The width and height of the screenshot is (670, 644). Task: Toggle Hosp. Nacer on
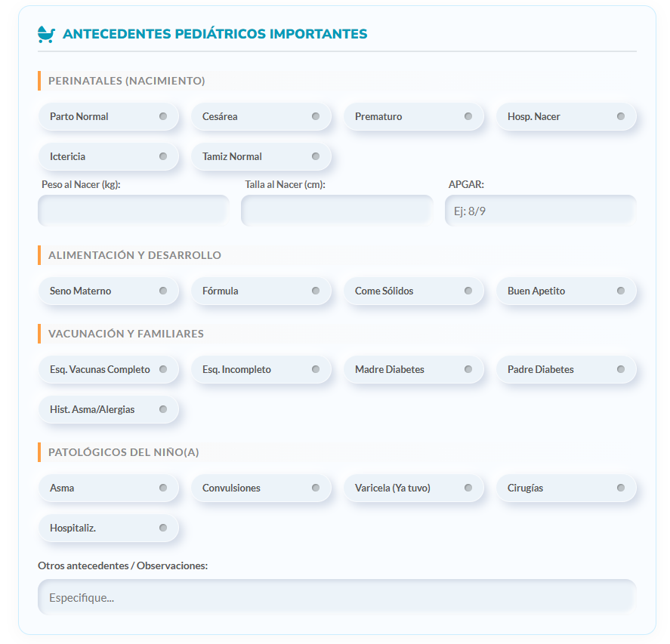click(x=567, y=116)
